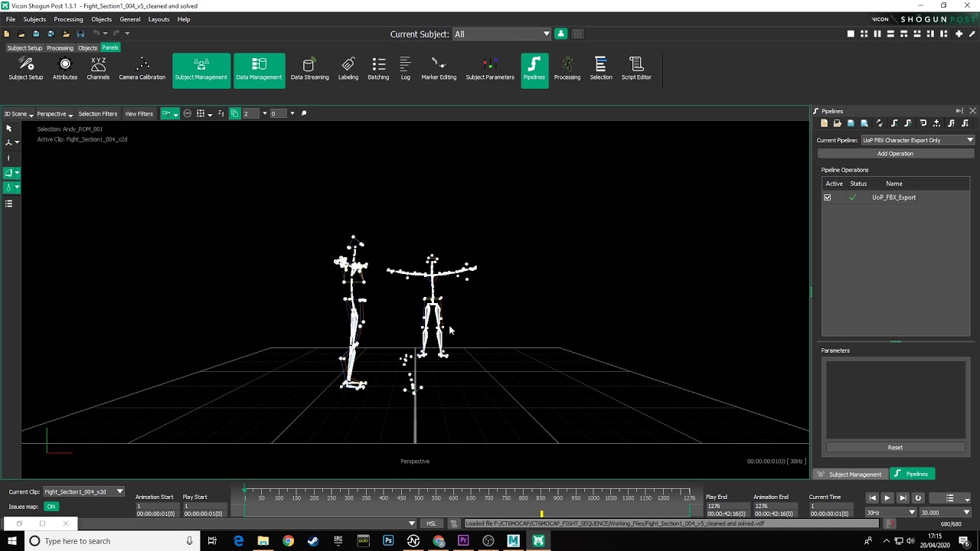Open Selection Filters
The height and width of the screenshot is (551, 980).
pyautogui.click(x=97, y=114)
